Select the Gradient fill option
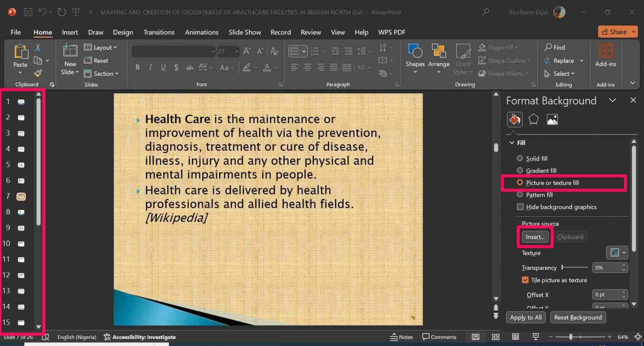 point(520,170)
